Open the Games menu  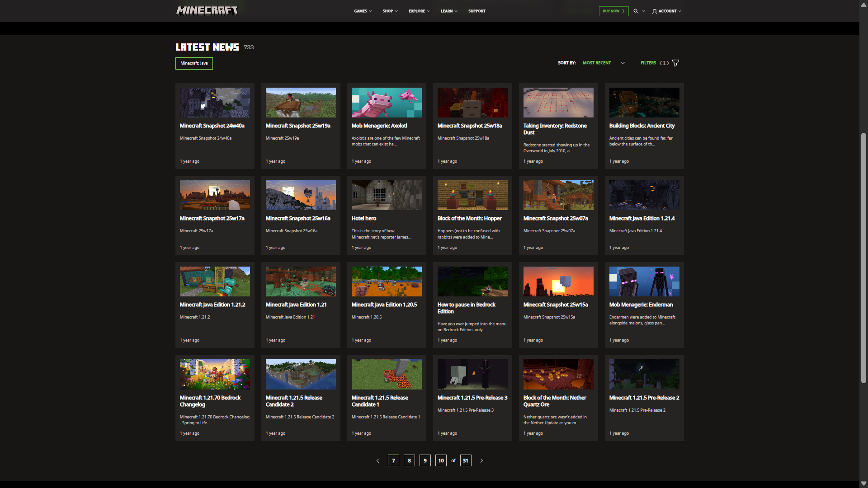363,11
